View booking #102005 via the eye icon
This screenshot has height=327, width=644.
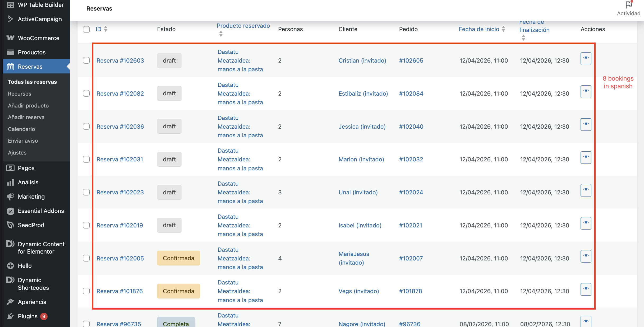tap(586, 256)
